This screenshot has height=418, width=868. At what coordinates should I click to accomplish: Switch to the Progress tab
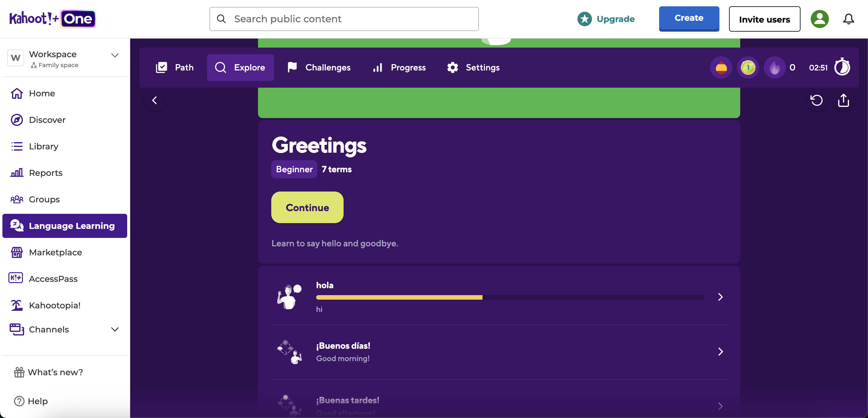(399, 68)
